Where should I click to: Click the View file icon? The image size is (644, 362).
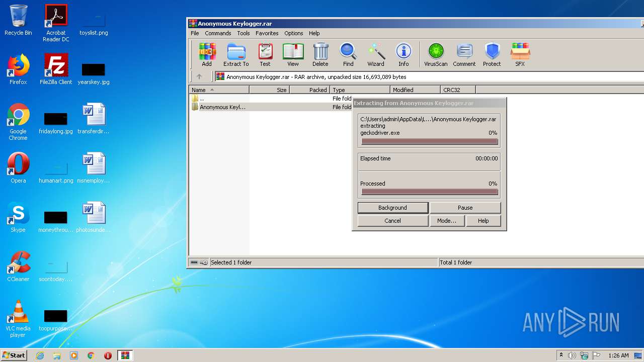coord(293,54)
